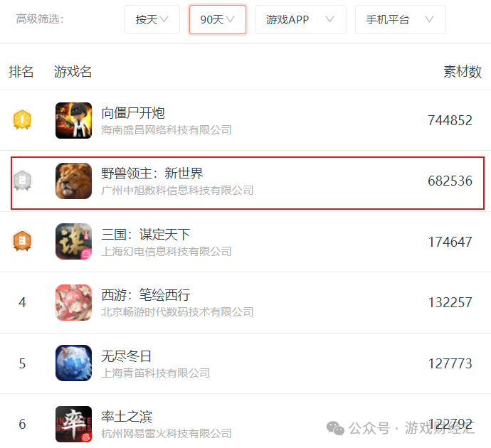The image size is (491, 448).
Task: Click the 西游：笔绘西行 game icon
Action: click(73, 302)
